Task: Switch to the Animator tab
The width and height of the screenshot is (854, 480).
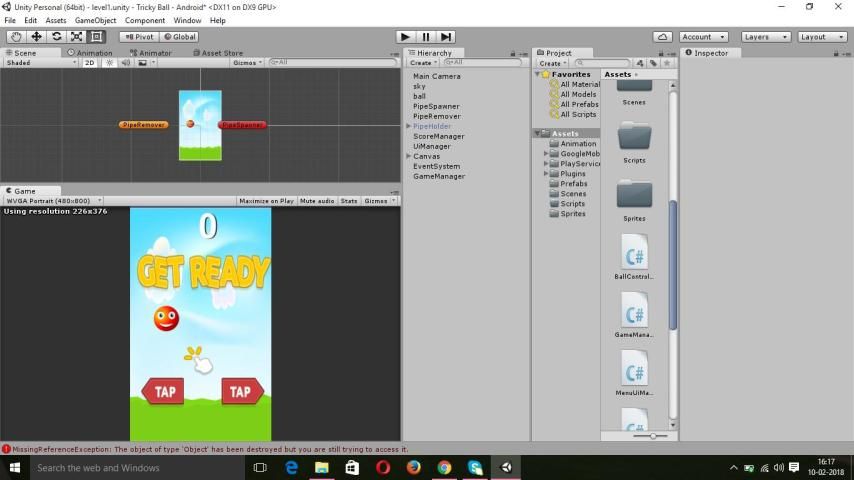Action: [x=153, y=53]
